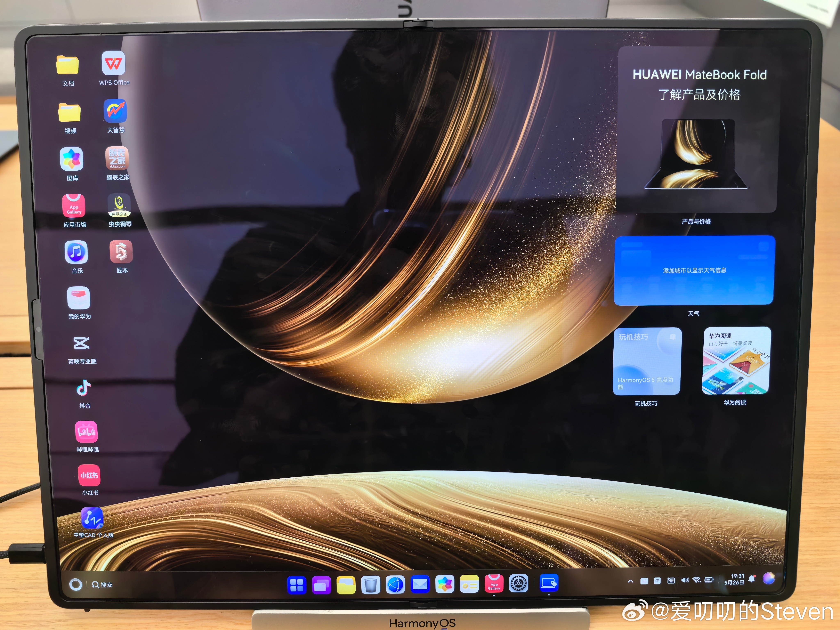The height and width of the screenshot is (630, 840).
Task: Expand the hidden system tray icons
Action: (630, 581)
